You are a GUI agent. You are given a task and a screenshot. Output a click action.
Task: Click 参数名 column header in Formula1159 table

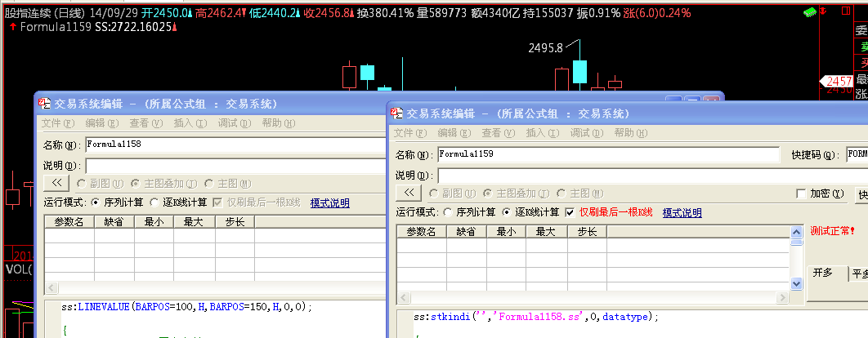[422, 232]
